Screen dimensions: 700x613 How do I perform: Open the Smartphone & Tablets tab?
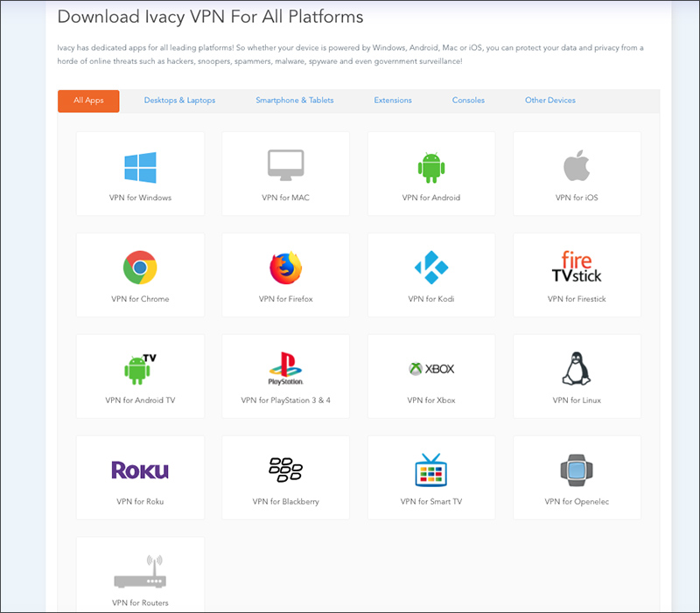coord(295,101)
